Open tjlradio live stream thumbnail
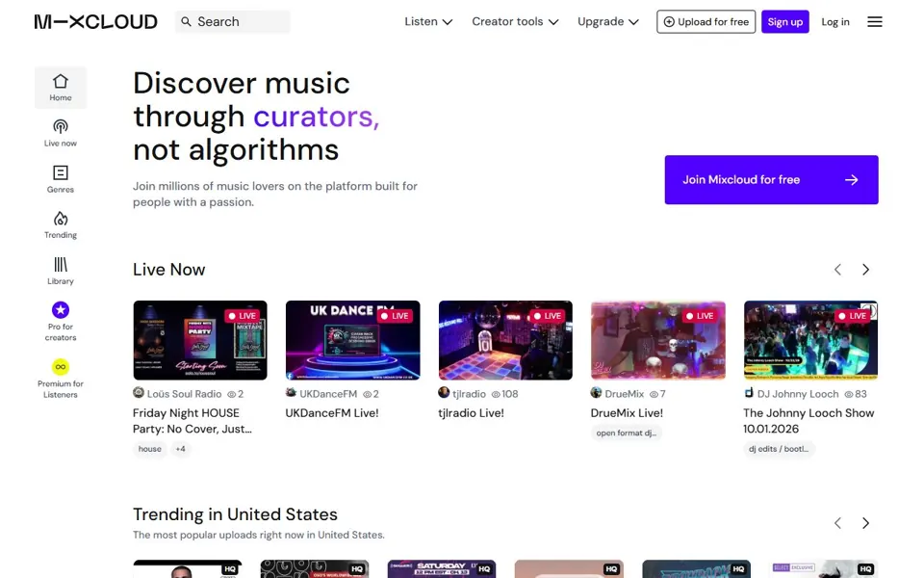Viewport: 924px width, 578px height. tap(505, 340)
